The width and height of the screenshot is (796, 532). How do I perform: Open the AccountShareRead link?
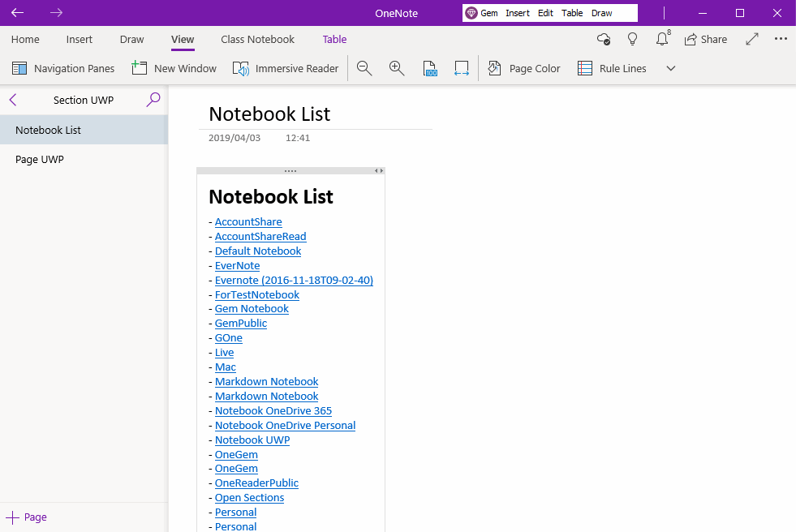coord(260,237)
